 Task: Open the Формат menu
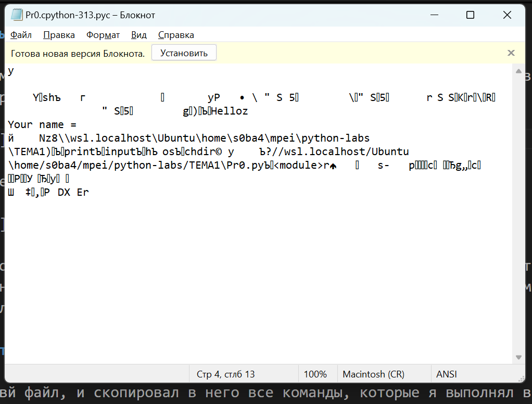pos(103,35)
